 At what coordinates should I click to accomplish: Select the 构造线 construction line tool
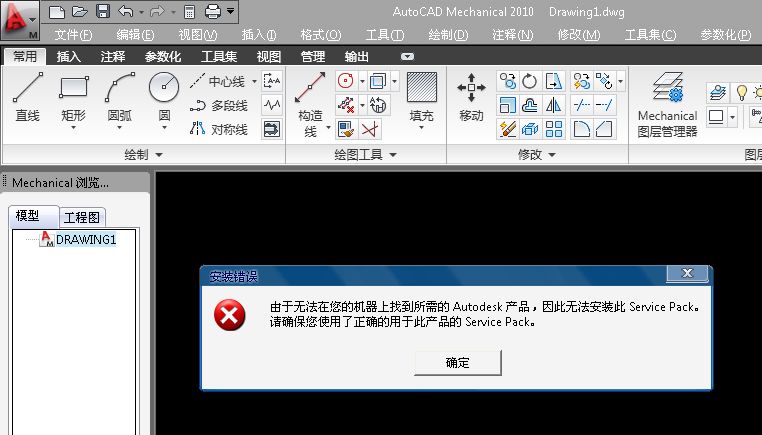point(310,104)
